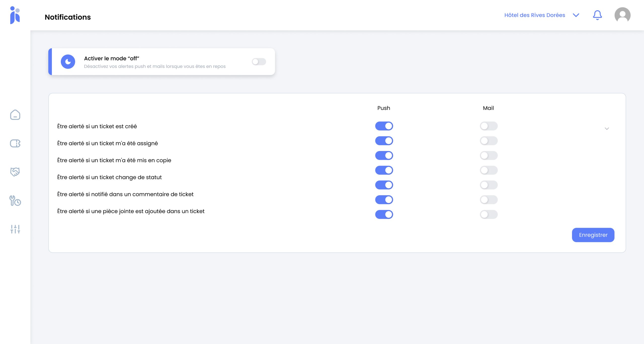644x344 pixels.
Task: Open the home icon in the sidebar
Action: 15,115
